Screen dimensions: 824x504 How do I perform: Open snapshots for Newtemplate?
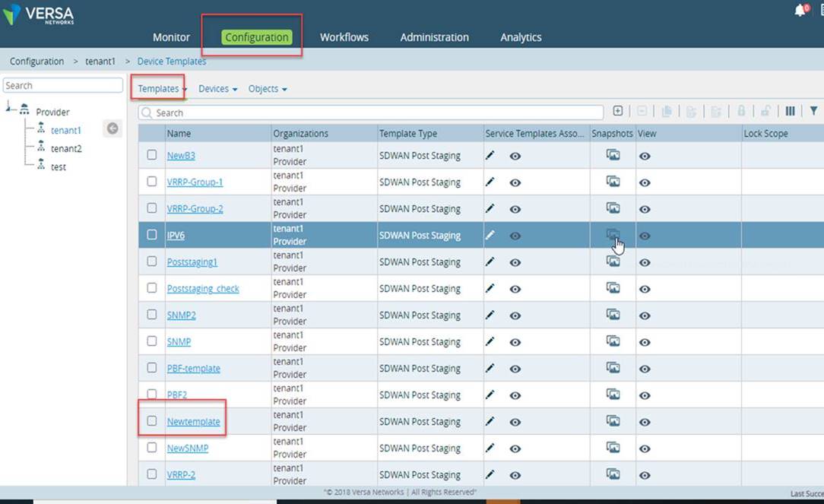point(613,420)
